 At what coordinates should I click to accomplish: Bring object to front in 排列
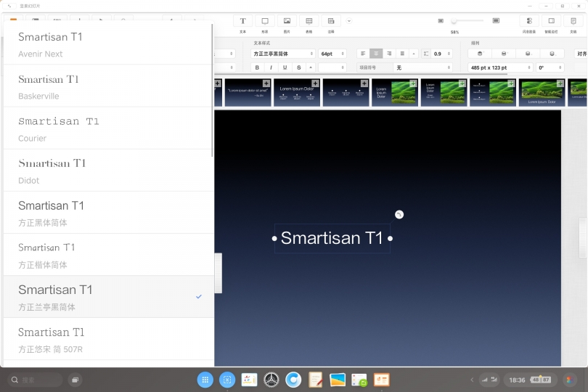click(x=480, y=54)
